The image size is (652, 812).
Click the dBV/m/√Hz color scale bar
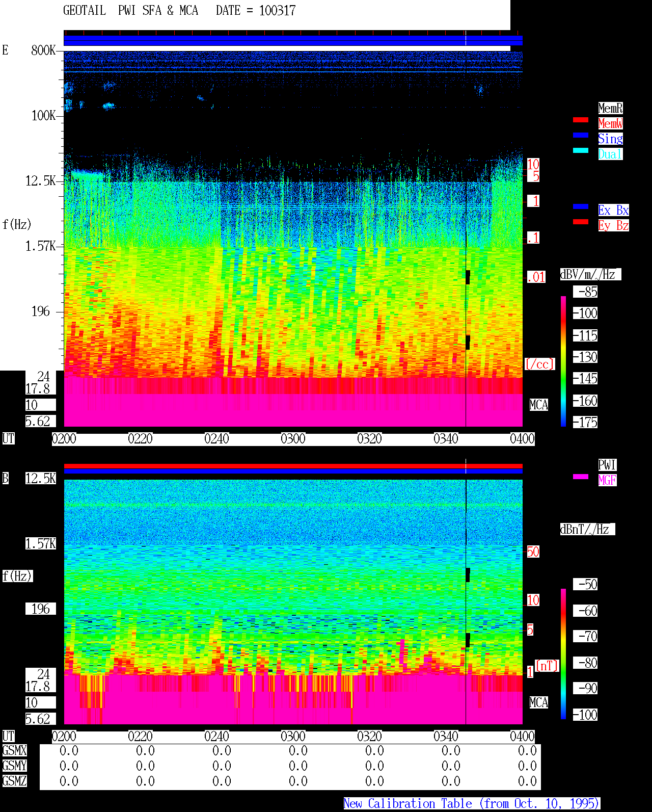(x=563, y=361)
